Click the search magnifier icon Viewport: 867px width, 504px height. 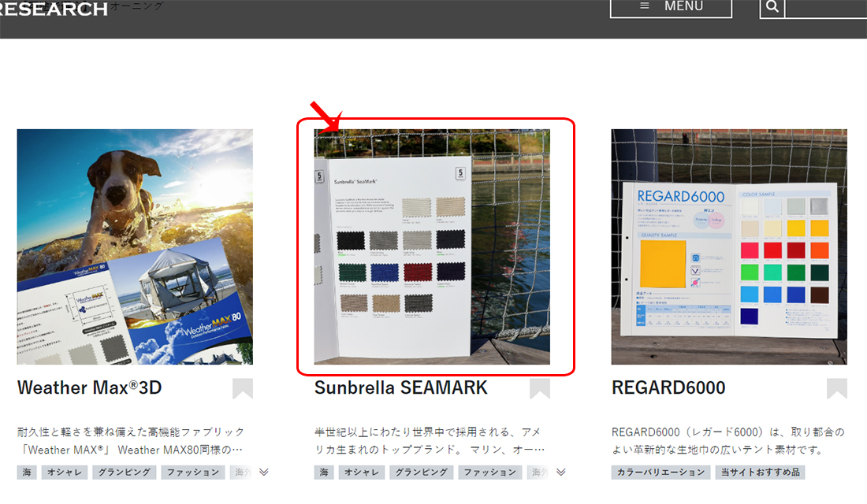pos(772,8)
